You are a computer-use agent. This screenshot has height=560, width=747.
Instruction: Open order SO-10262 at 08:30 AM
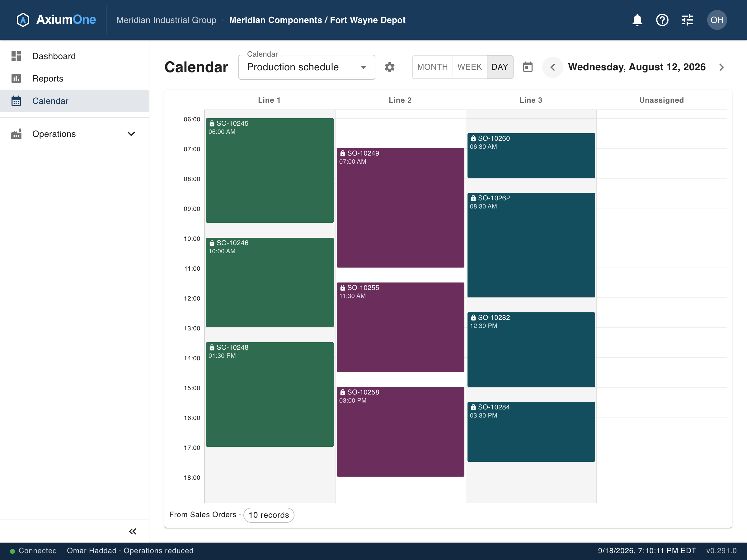click(531, 245)
